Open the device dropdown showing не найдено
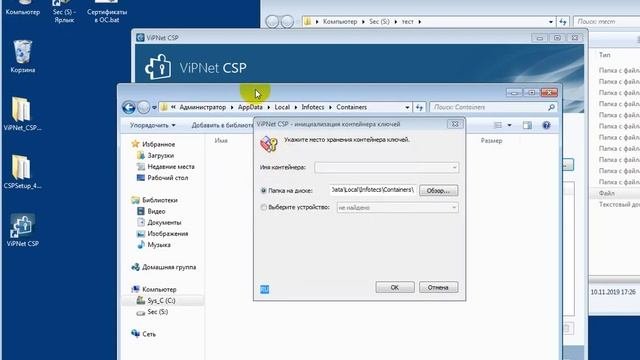Image resolution: width=640 pixels, height=360 pixels. [397, 208]
